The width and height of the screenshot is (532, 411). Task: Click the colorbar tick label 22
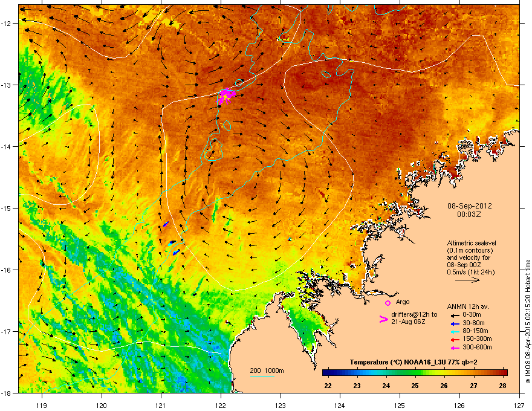pyautogui.click(x=328, y=386)
